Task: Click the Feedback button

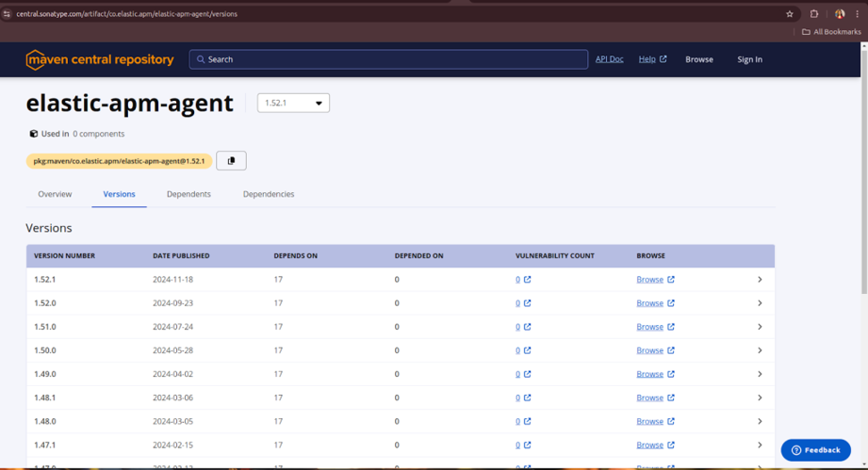Action: 815,449
